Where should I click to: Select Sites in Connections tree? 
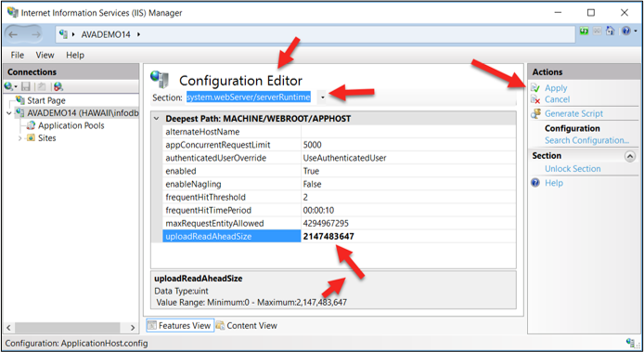pos(46,137)
